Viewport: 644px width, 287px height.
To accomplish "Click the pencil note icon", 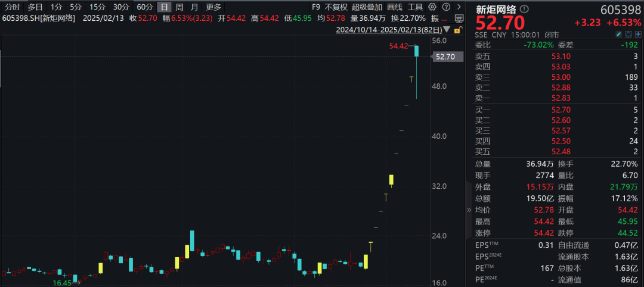I will (x=619, y=35).
